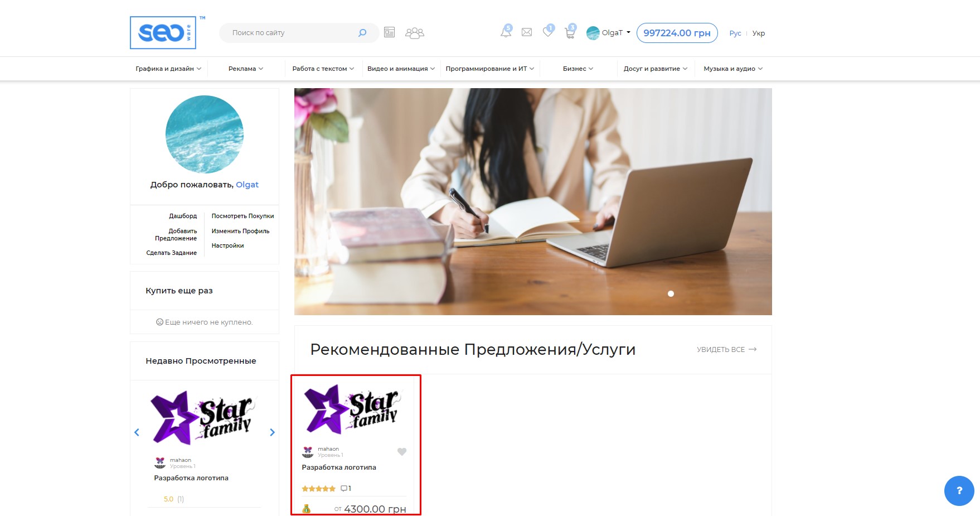
Task: Expand the Графика и дизайн category
Action: click(168, 69)
